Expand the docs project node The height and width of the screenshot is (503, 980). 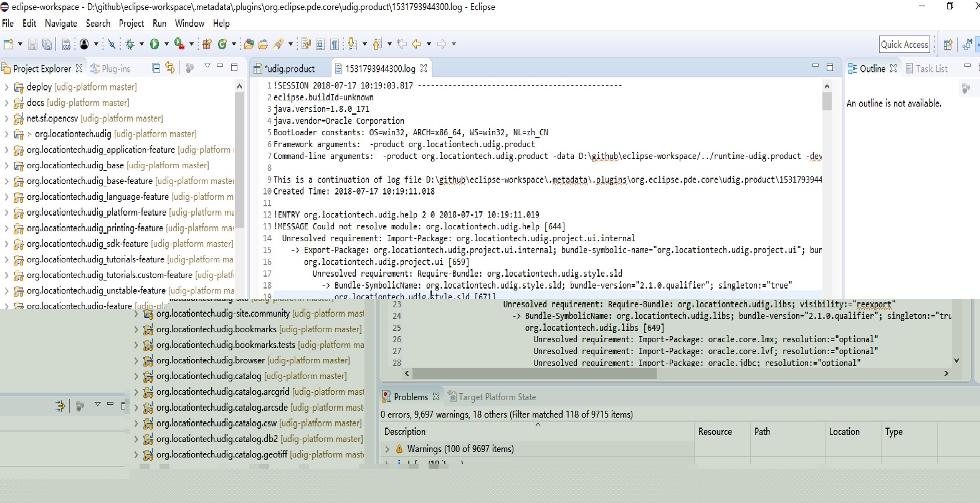[x=6, y=103]
